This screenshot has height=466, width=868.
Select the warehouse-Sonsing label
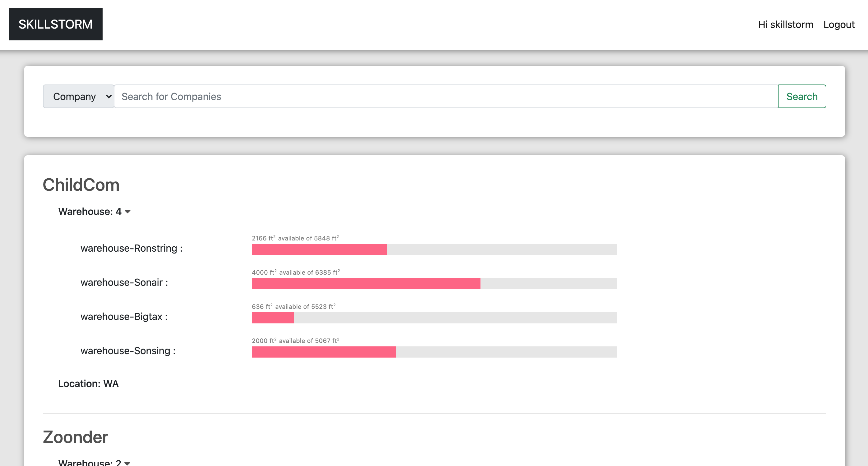tap(128, 350)
